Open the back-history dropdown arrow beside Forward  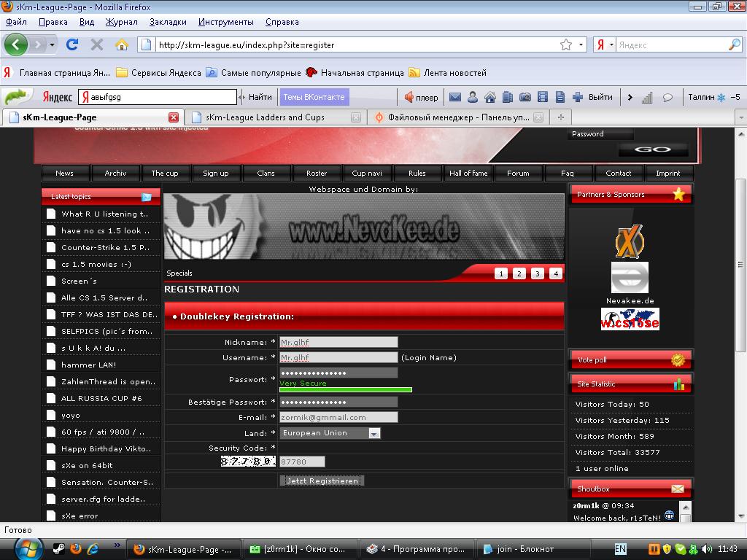click(x=52, y=45)
